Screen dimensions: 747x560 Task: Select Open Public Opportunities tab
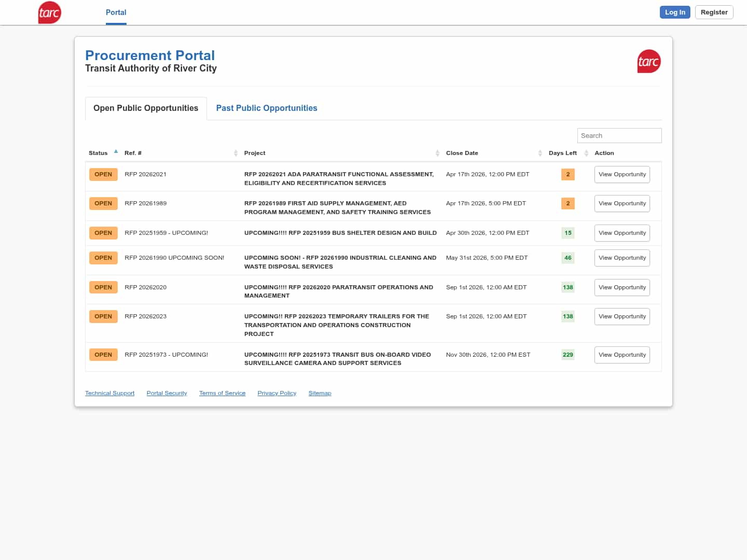[x=146, y=108]
